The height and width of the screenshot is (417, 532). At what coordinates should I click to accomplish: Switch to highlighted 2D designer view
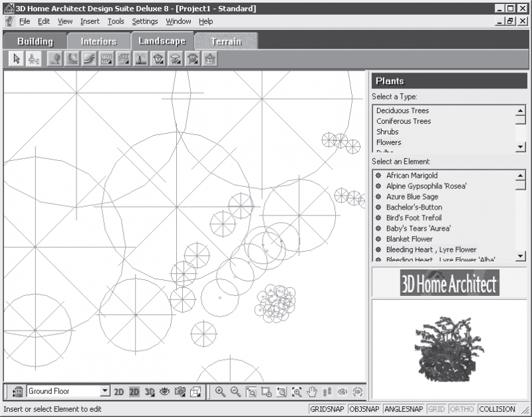coord(134,392)
